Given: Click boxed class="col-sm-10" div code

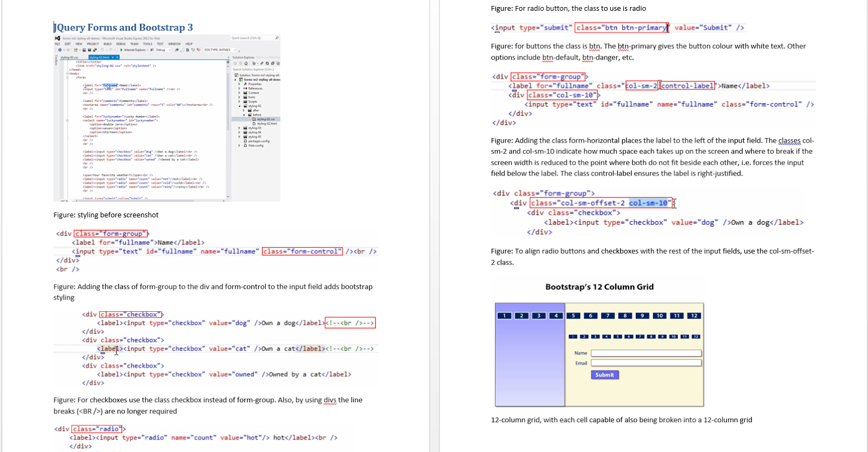Looking at the screenshot, I should (x=562, y=95).
